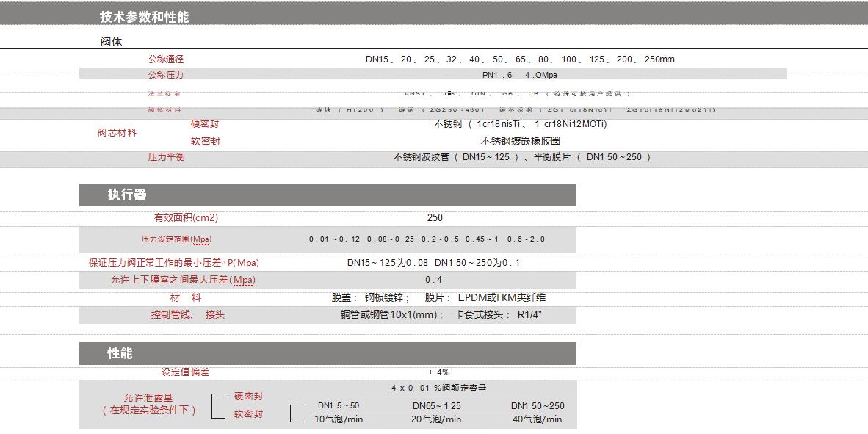This screenshot has width=868, height=434.
Task: Click the 执行器 section header
Action: (x=127, y=195)
